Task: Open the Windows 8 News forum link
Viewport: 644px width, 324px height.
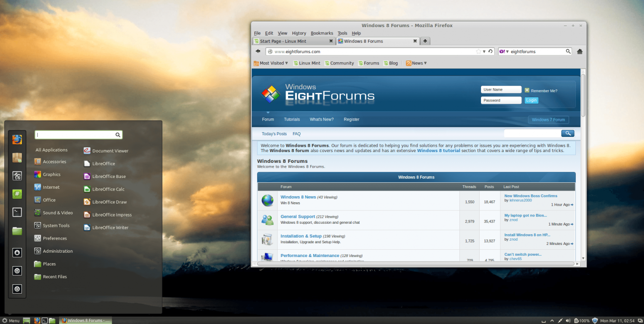Action: (x=298, y=197)
